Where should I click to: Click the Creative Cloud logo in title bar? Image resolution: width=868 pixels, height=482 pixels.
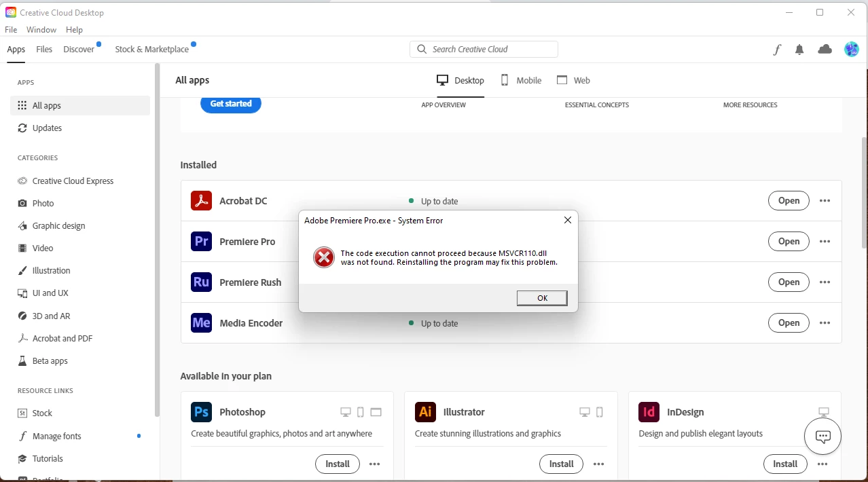(x=11, y=12)
